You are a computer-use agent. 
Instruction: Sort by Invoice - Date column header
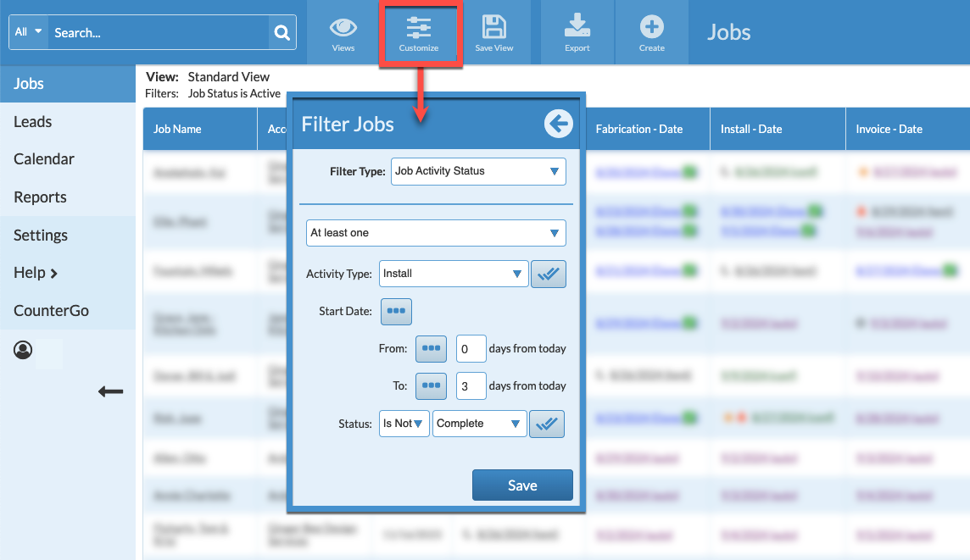907,129
